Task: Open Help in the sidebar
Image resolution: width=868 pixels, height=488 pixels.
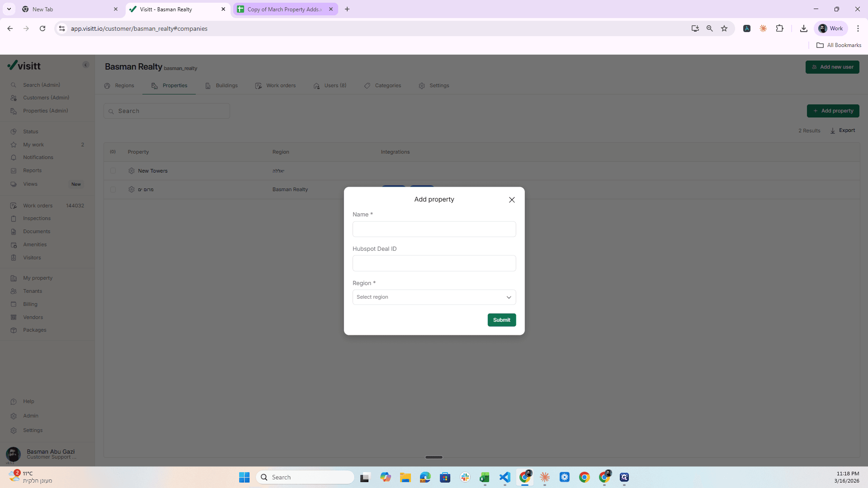Action: coord(28,401)
